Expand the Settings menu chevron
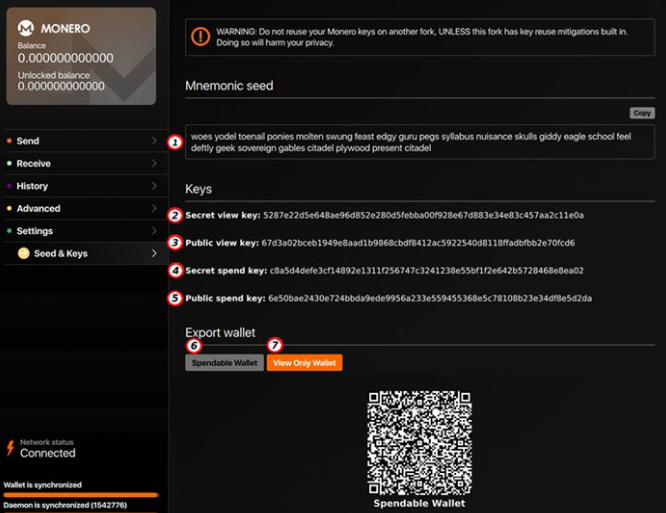The width and height of the screenshot is (666, 513). coord(153,231)
